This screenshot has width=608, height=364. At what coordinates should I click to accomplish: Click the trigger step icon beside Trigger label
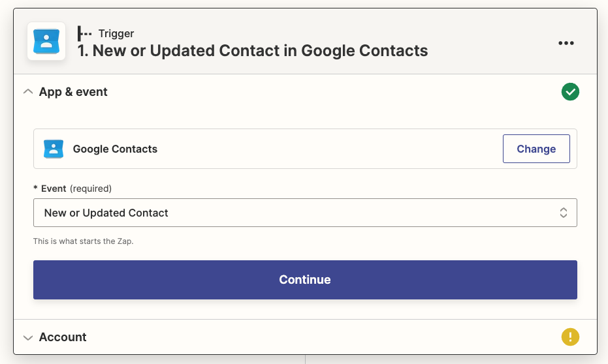84,33
